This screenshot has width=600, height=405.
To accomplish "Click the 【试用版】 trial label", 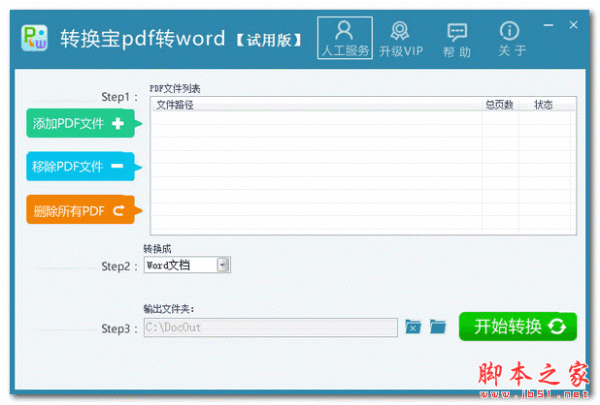I will click(x=269, y=40).
